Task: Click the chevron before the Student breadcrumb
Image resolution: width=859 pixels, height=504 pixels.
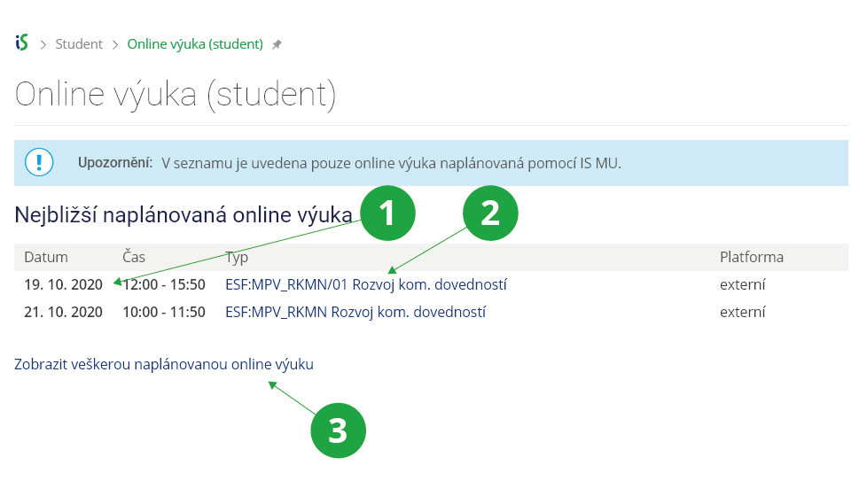Action: (42, 44)
